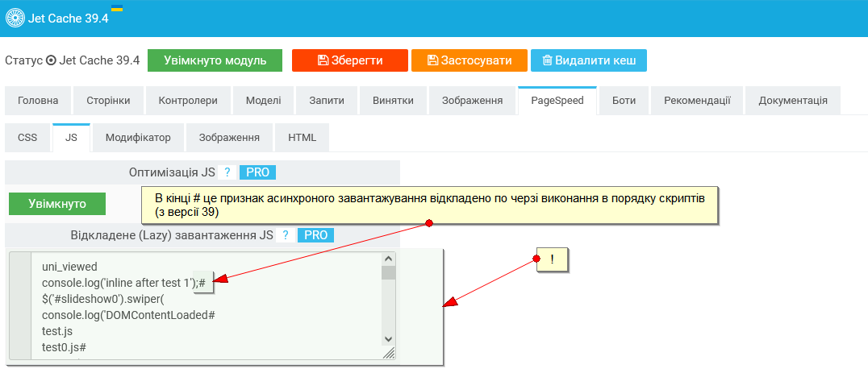
Task: Click the uni_viewed line in textarea
Action: point(69,267)
